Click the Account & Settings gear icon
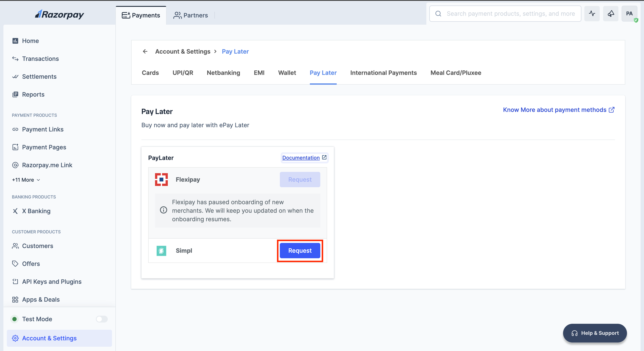Viewport: 644px width, 351px height. pyautogui.click(x=15, y=338)
